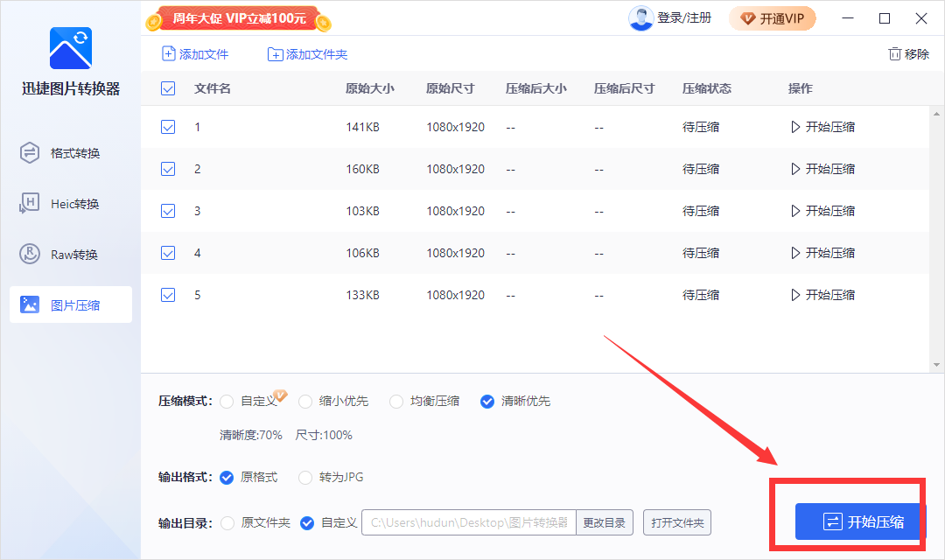Click the user avatar next to 登录/注册
The width and height of the screenshot is (945, 560).
click(641, 17)
